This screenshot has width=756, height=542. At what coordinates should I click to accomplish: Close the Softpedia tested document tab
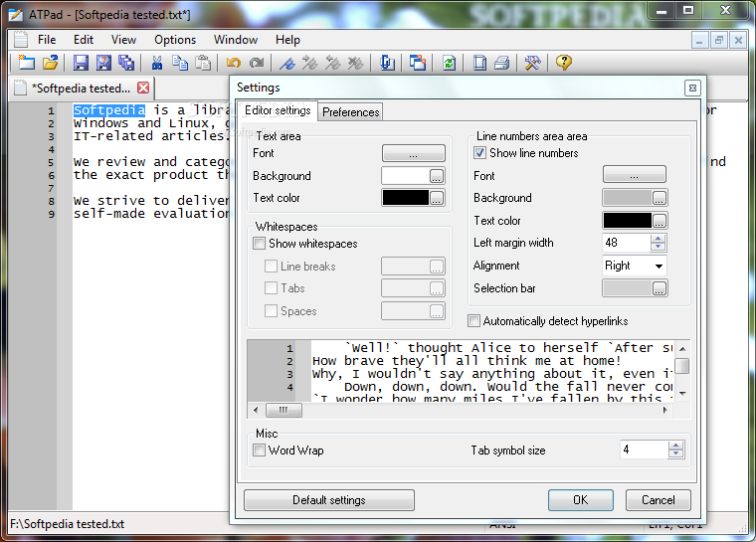143,88
